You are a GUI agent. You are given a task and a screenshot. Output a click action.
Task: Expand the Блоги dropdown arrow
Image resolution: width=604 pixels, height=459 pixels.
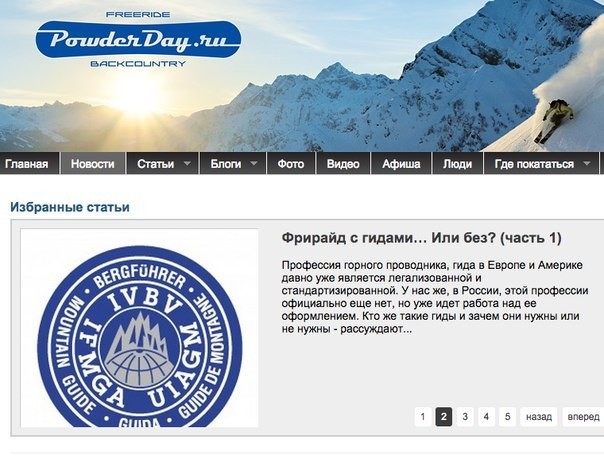[254, 163]
